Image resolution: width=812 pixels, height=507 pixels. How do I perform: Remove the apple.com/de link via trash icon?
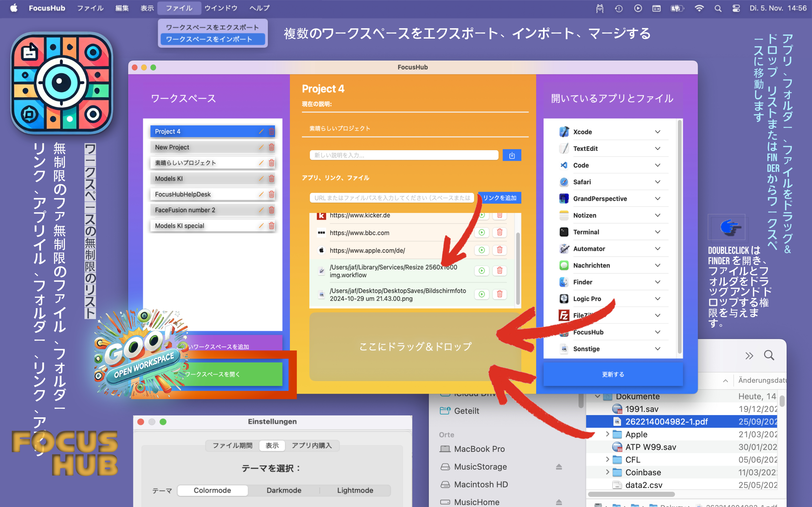coord(499,250)
